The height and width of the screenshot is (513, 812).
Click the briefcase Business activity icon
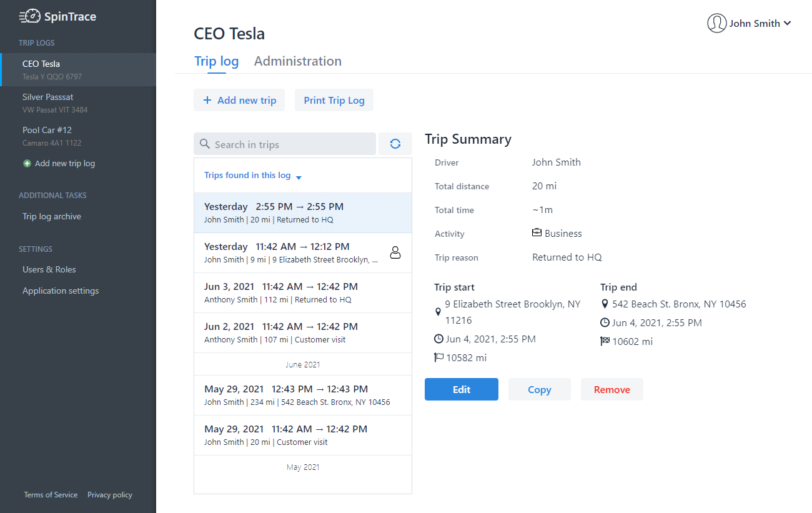click(x=537, y=233)
